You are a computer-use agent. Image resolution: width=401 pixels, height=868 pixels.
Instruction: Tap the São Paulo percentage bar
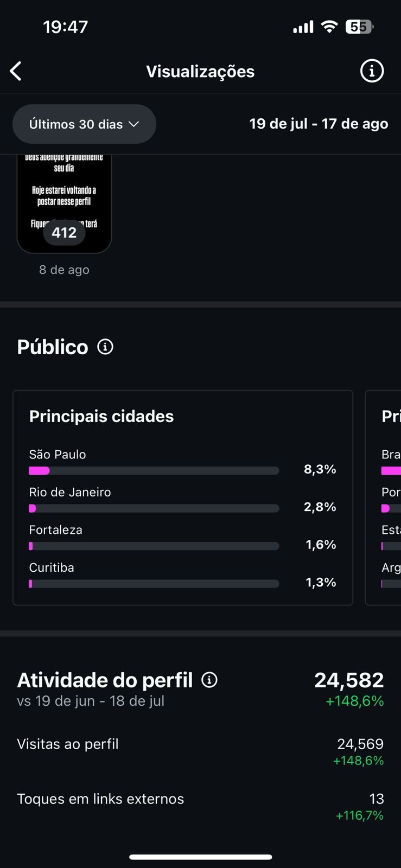pyautogui.click(x=154, y=470)
